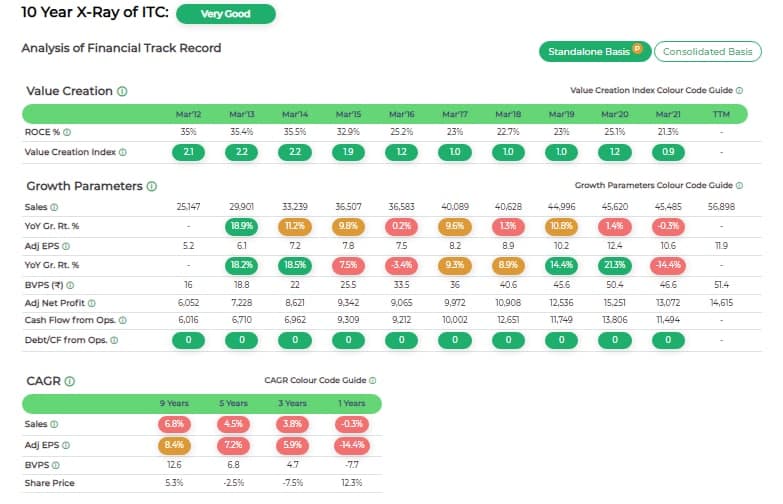The height and width of the screenshot is (504, 783).
Task: Open Growth Parameters Colour Code Guide
Action: click(x=658, y=186)
